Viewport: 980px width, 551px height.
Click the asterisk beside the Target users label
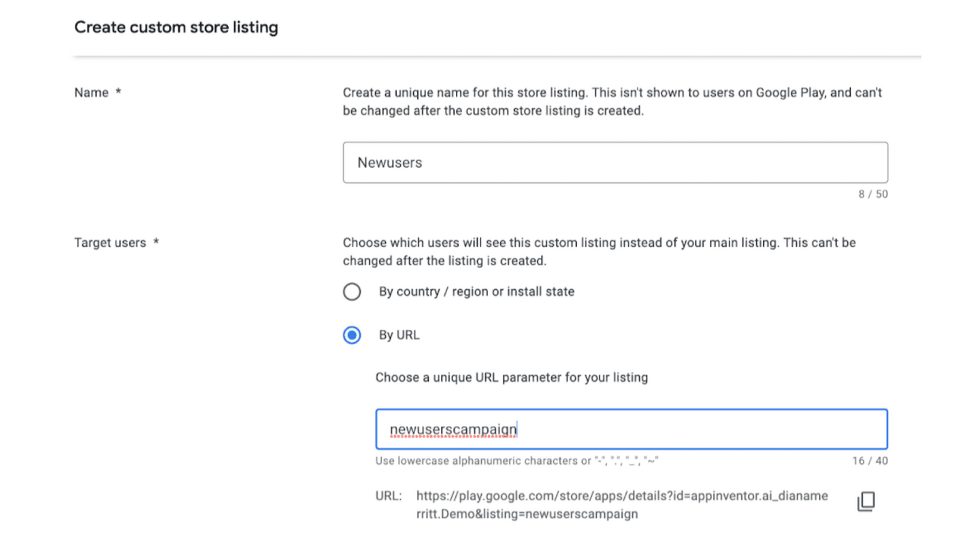point(156,243)
